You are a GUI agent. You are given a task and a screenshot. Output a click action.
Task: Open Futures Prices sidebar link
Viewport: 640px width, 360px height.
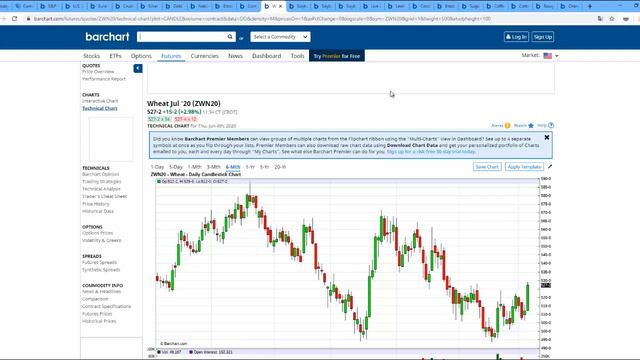click(x=97, y=314)
